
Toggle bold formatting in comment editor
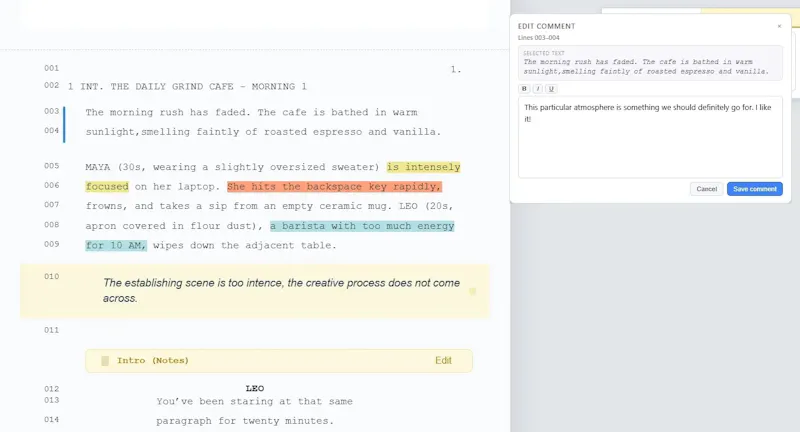524,89
